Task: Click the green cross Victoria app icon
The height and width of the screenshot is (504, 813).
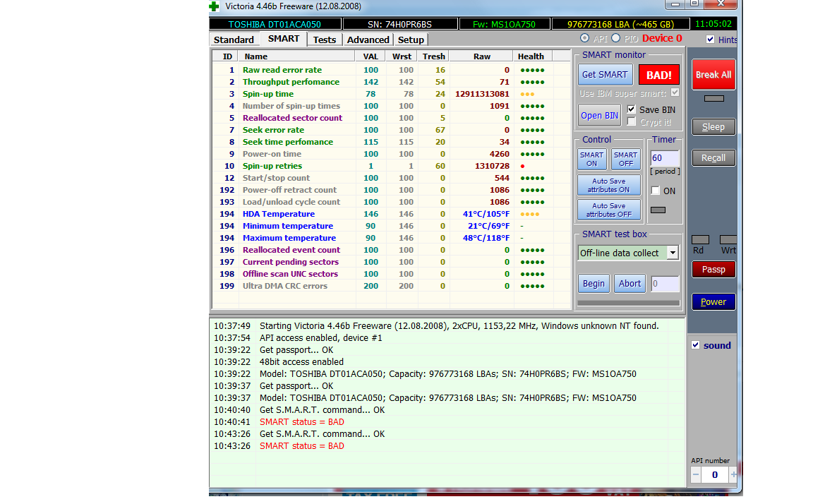Action: coord(214,6)
